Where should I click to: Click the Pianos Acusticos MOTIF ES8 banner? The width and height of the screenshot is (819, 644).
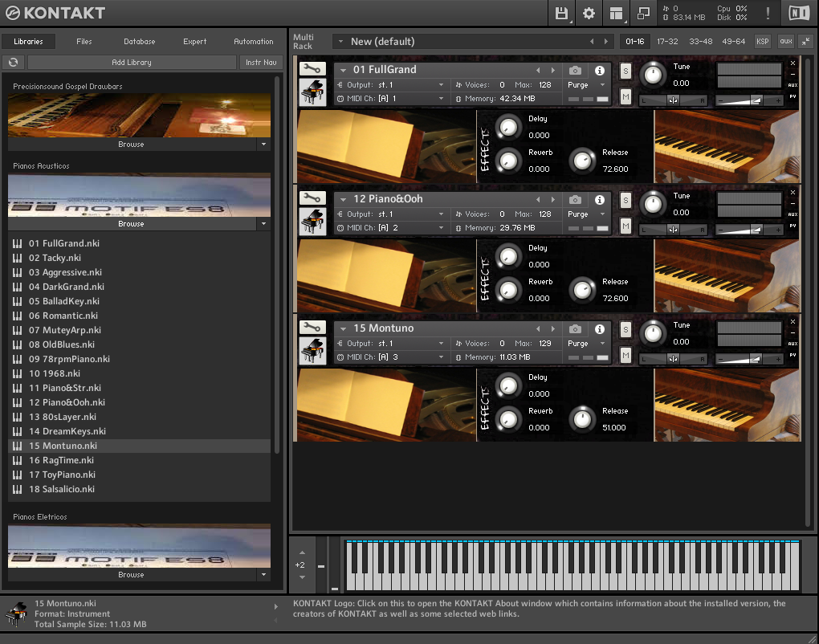pyautogui.click(x=140, y=195)
